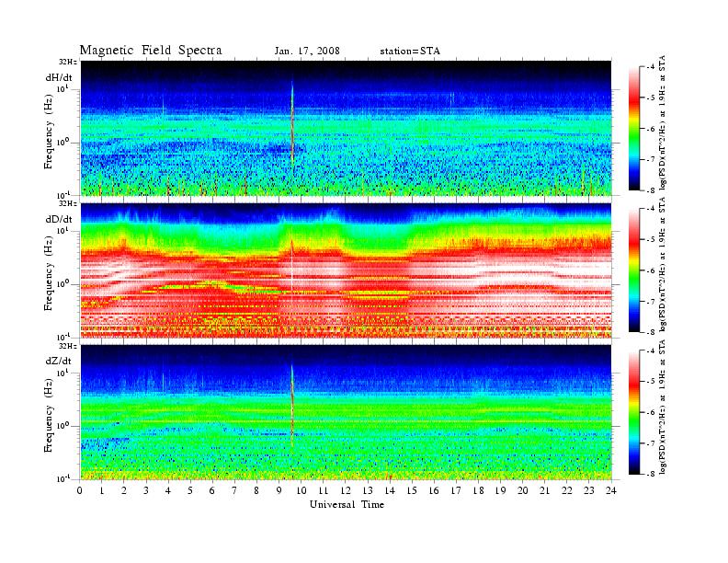
Task: Click the "Frequency (Hz)" label of dD/dt panel
Action: (49, 273)
